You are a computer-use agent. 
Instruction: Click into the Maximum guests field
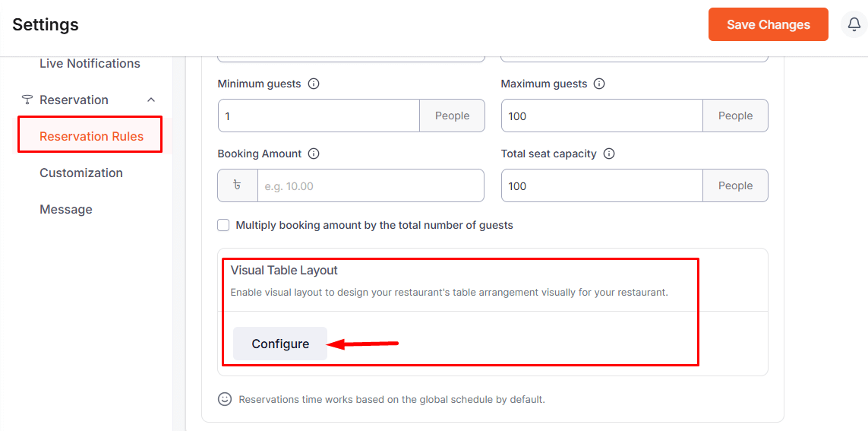coord(601,116)
